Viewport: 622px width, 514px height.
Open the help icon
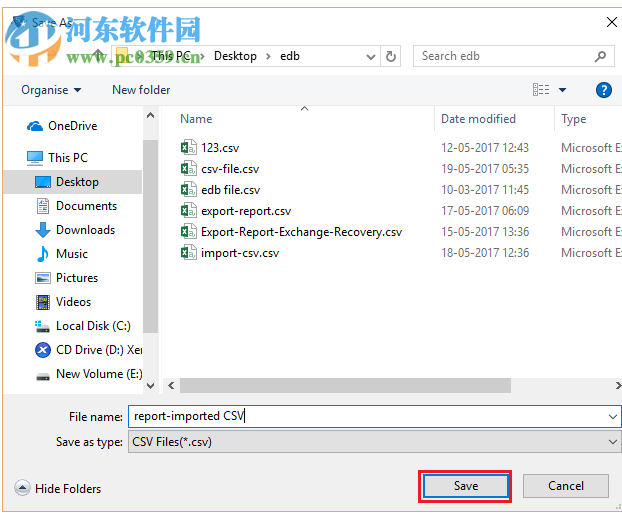tap(603, 90)
